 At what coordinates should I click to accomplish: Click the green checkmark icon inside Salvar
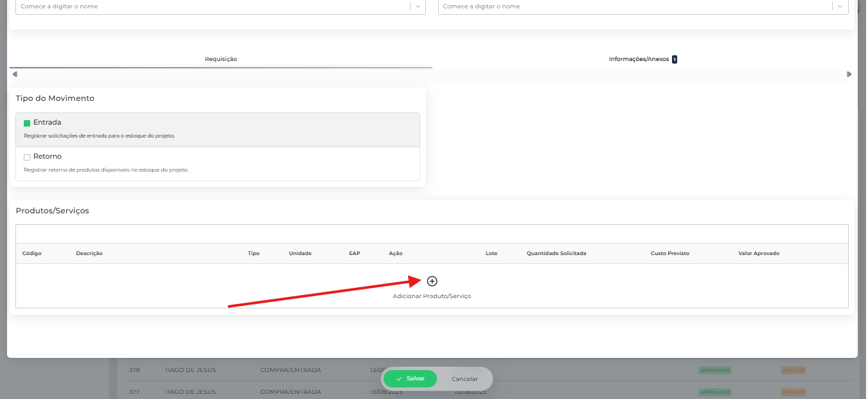[399, 379]
